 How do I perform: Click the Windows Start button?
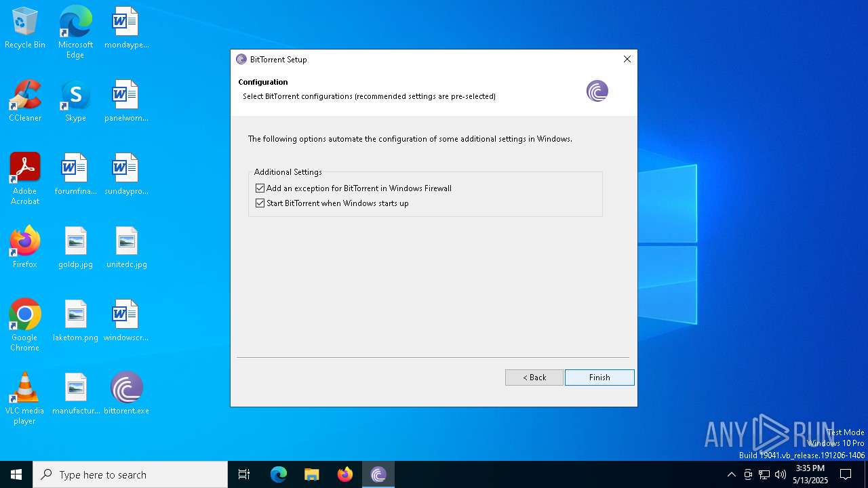16,474
